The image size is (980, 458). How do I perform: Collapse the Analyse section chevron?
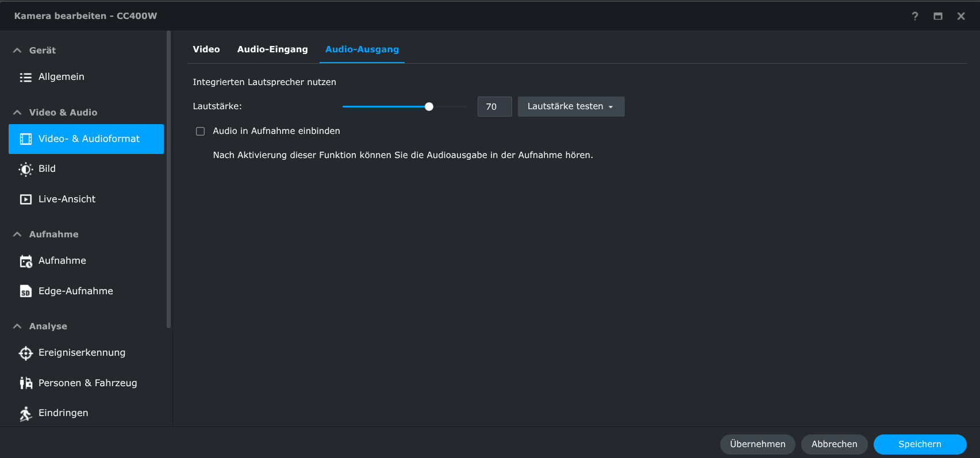coord(17,326)
